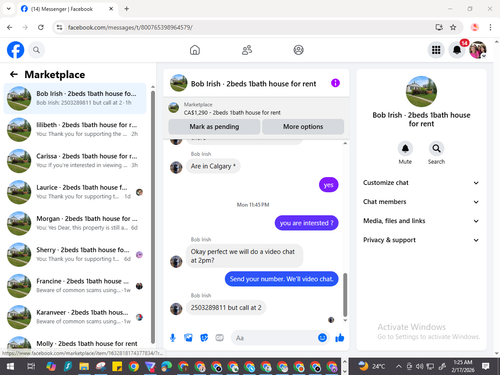Click message 'Send your number. We'll video chat.'
This screenshot has height=375, width=500.
pos(281,279)
